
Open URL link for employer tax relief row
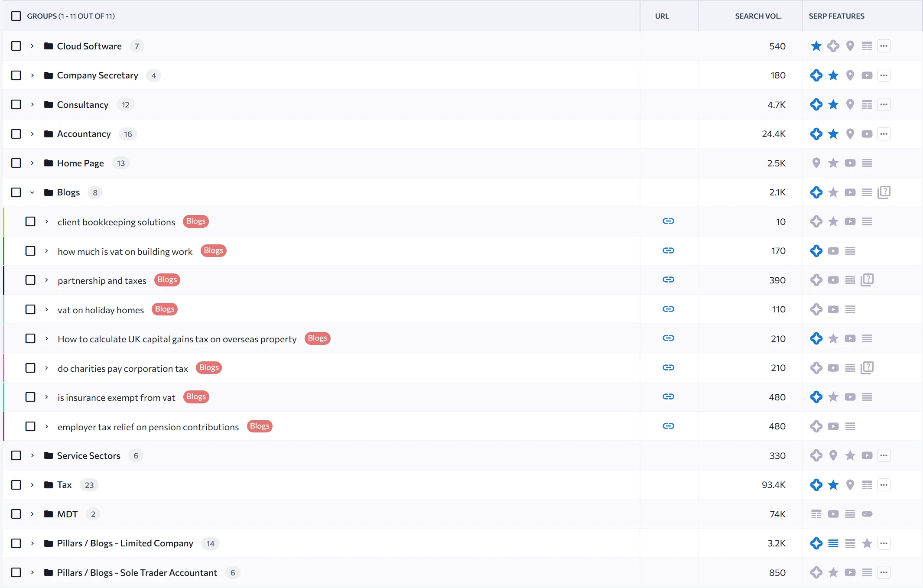point(668,426)
